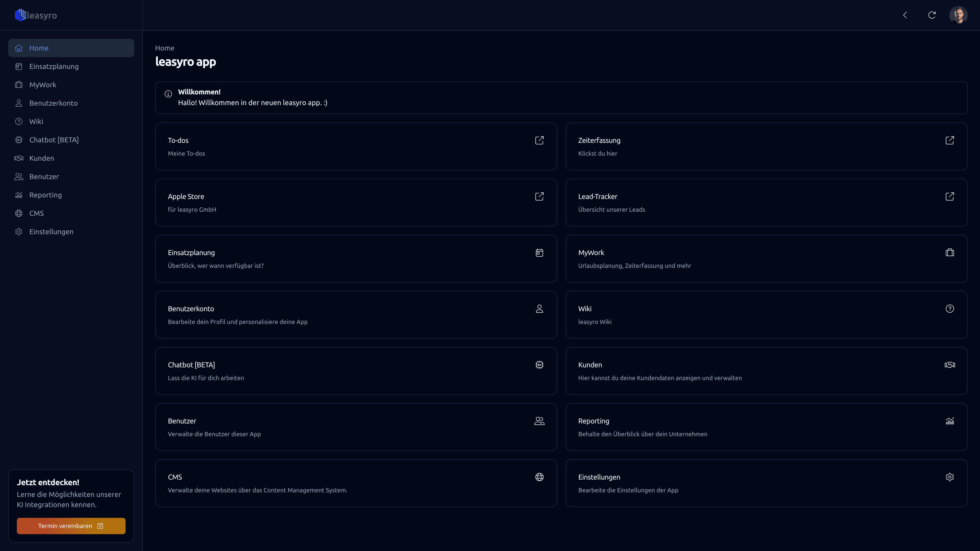The image size is (980, 551).
Task: Open external link icon on To-dos card
Action: 539,140
